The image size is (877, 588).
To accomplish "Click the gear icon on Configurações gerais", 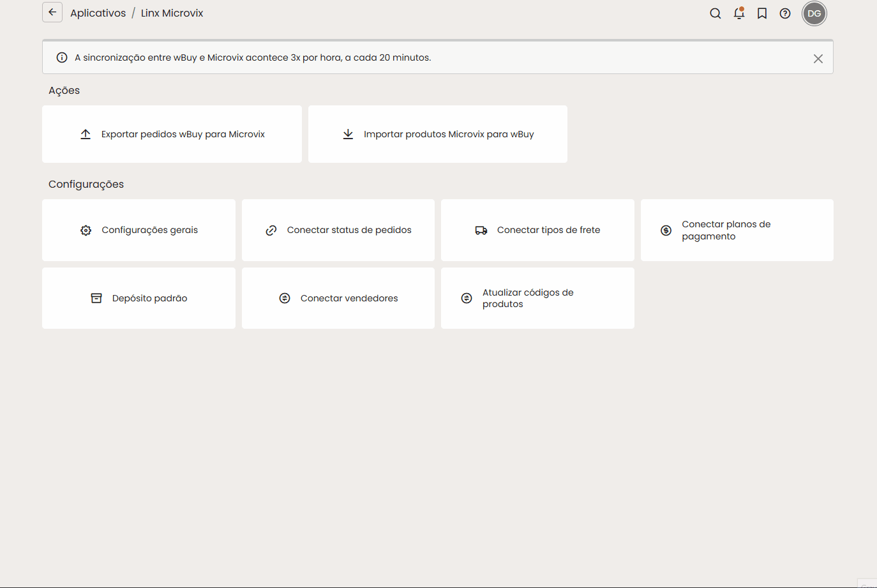I will tap(86, 230).
